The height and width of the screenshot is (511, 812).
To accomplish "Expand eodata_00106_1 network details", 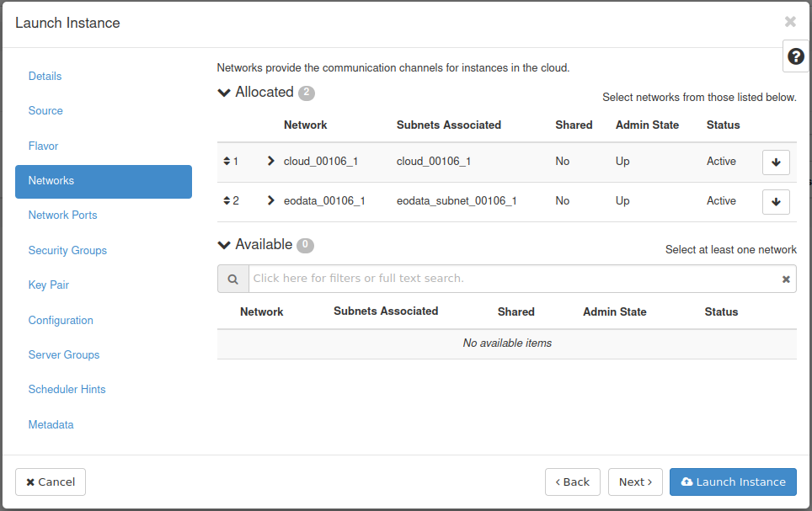I will point(270,200).
